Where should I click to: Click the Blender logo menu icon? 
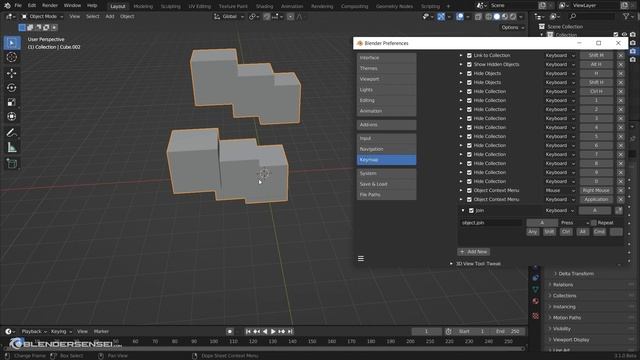(x=7, y=6)
